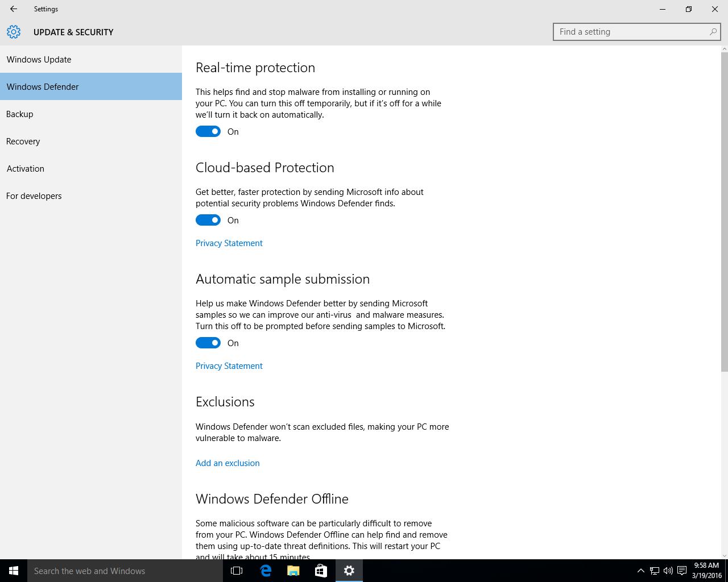Click the taskbar clock showing 9:58 AM
728x582 pixels.
point(707,571)
